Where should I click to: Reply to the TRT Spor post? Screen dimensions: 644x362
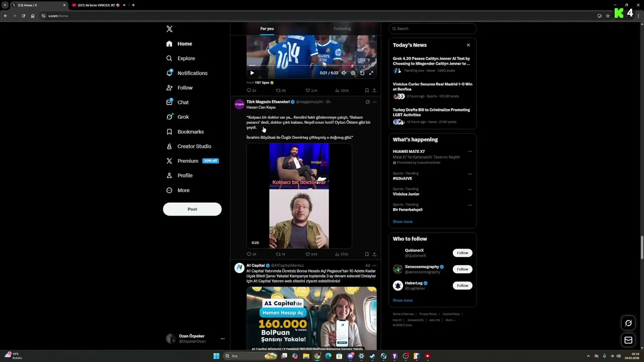pos(251,90)
